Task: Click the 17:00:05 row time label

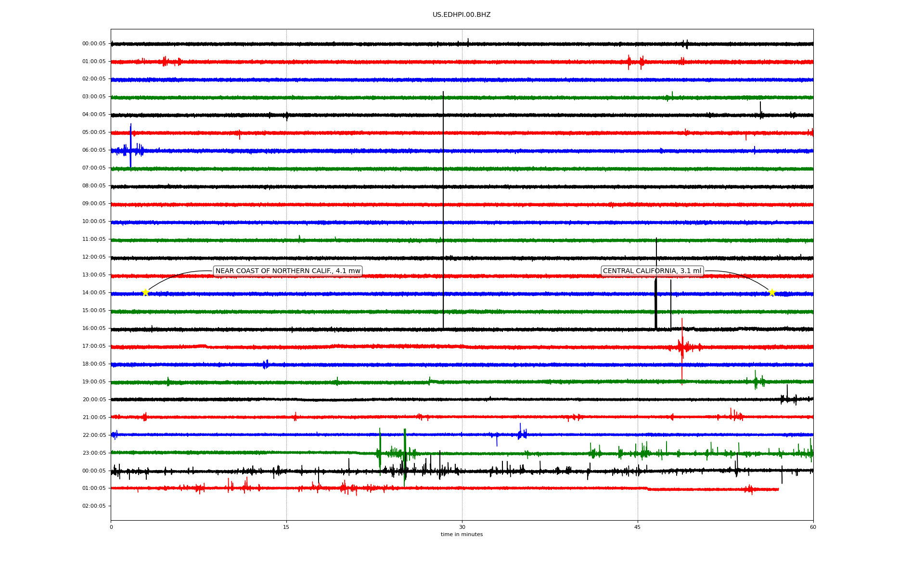Action: pos(94,346)
